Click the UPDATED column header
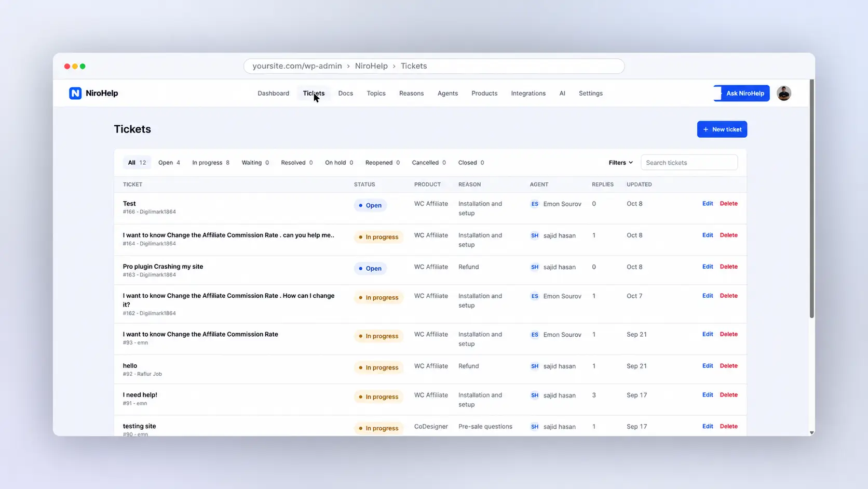Image resolution: width=868 pixels, height=489 pixels. coord(639,184)
